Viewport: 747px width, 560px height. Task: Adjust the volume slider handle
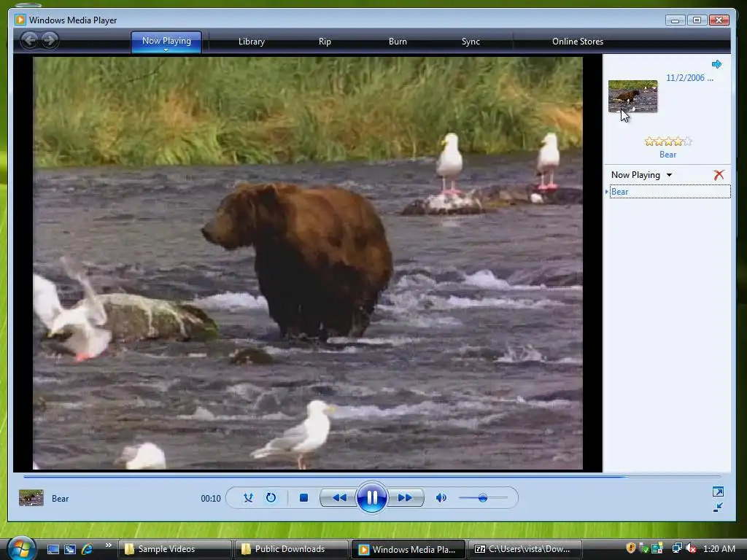pyautogui.click(x=483, y=498)
